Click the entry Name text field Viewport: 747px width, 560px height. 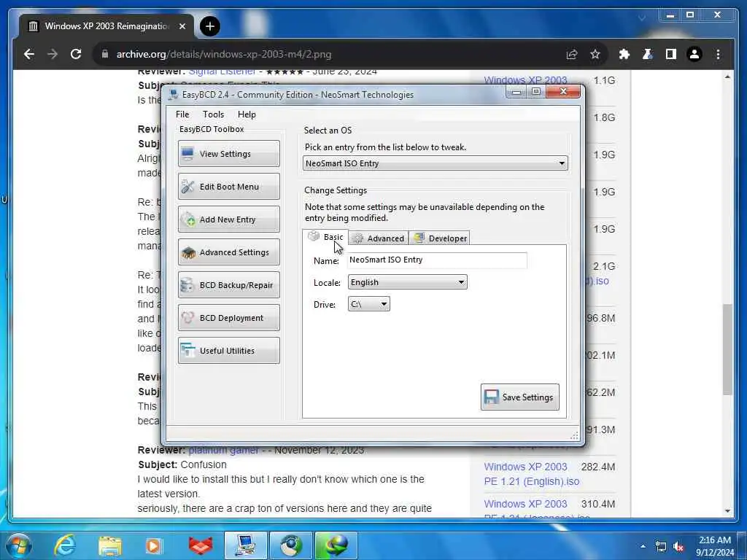[x=437, y=260]
